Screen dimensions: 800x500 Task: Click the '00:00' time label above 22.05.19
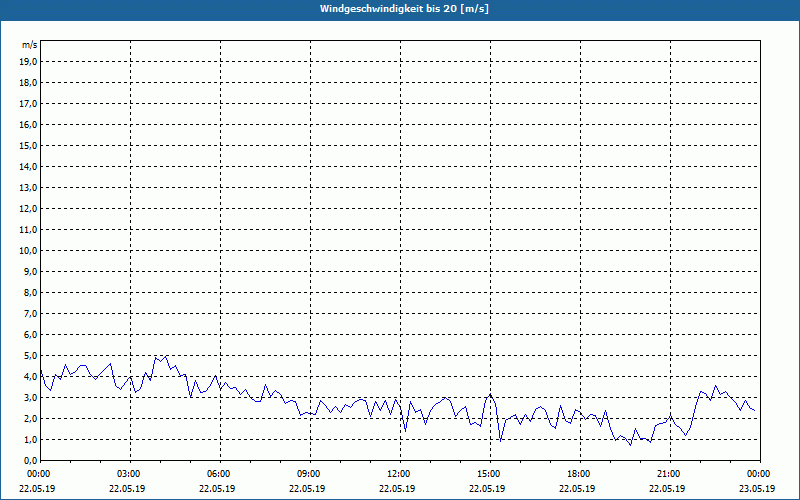point(38,474)
